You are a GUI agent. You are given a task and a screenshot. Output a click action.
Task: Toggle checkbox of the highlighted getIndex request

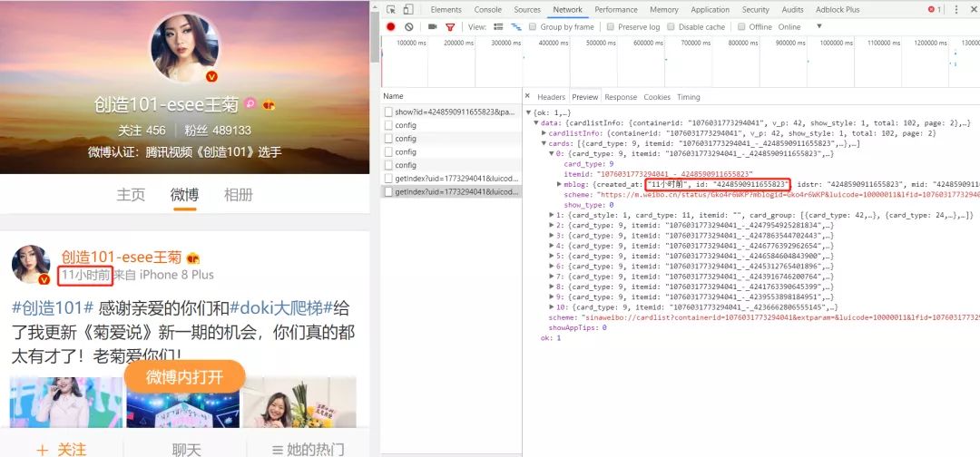(x=388, y=191)
